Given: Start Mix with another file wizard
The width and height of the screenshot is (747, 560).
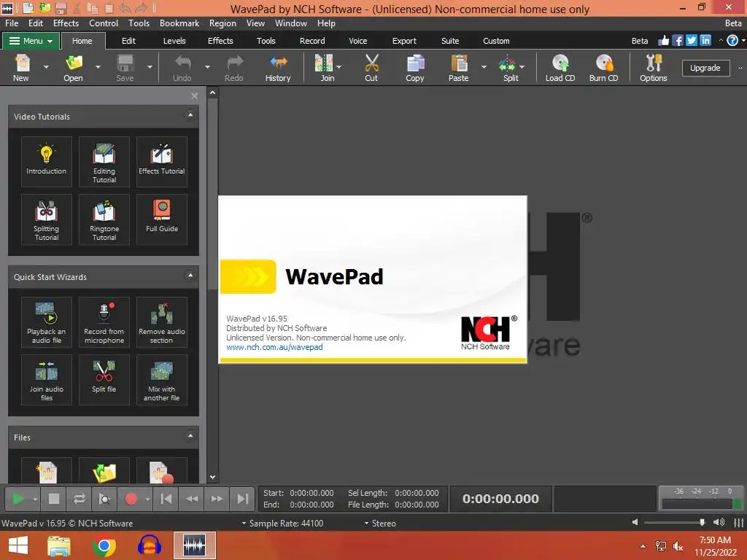Looking at the screenshot, I should tap(161, 379).
